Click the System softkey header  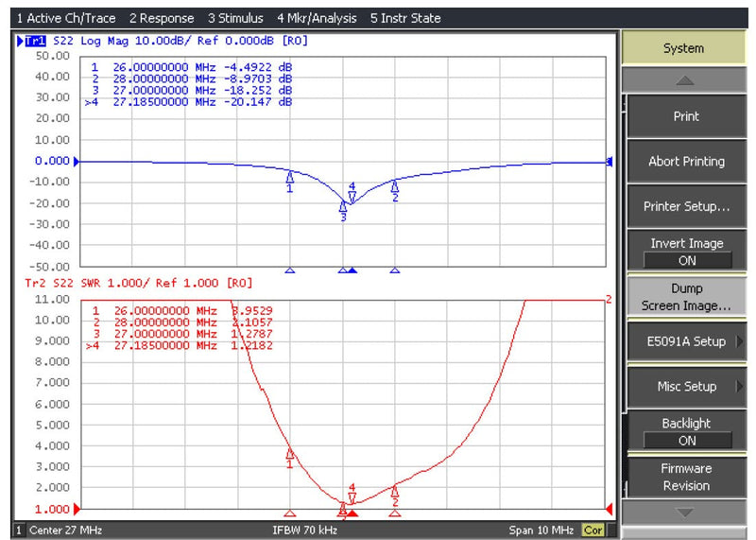(x=683, y=48)
